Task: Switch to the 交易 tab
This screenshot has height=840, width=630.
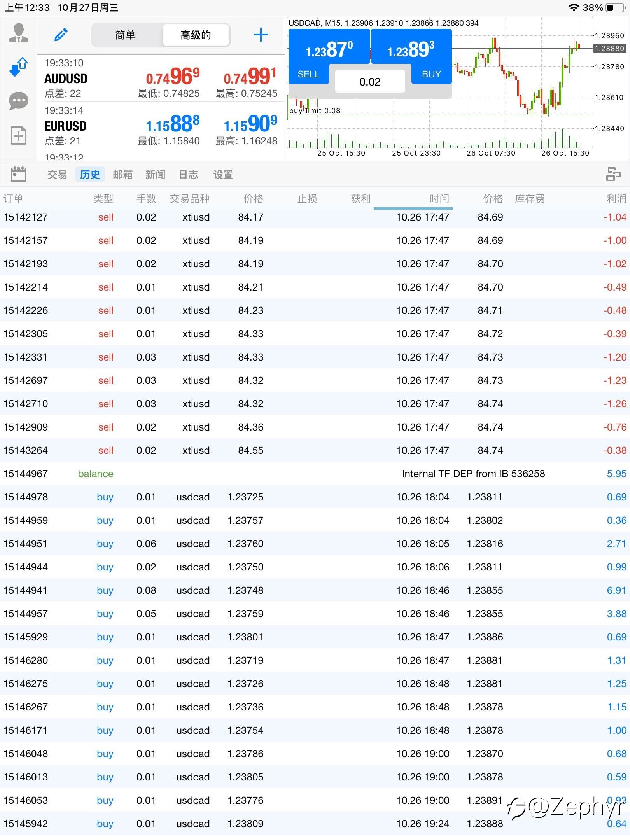Action: click(57, 175)
